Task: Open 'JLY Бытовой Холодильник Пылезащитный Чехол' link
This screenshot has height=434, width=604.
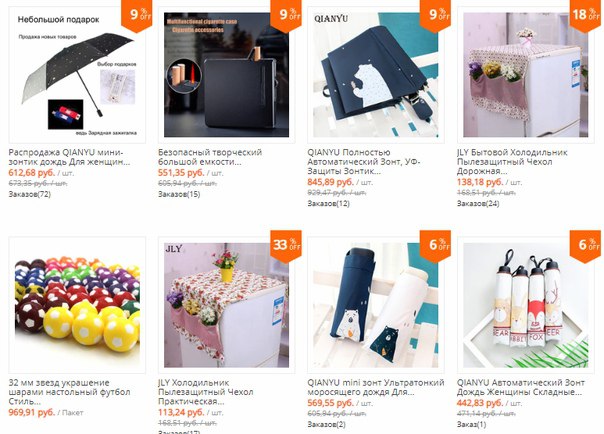Action: [x=512, y=162]
